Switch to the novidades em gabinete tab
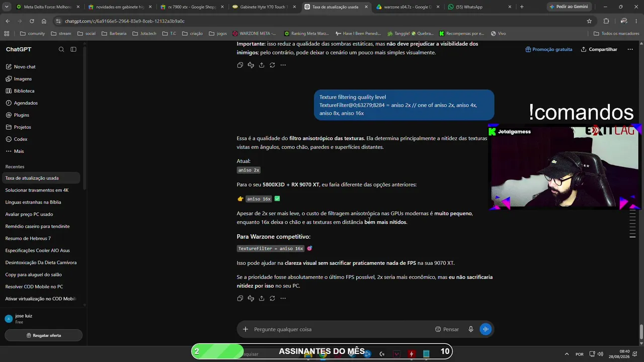This screenshot has height=362, width=644. point(120,7)
